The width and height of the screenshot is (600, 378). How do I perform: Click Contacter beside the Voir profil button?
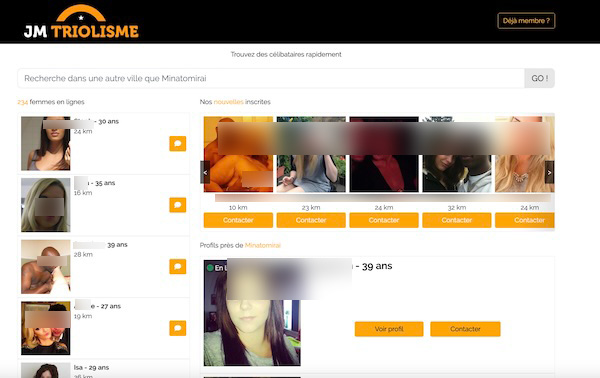pos(465,329)
